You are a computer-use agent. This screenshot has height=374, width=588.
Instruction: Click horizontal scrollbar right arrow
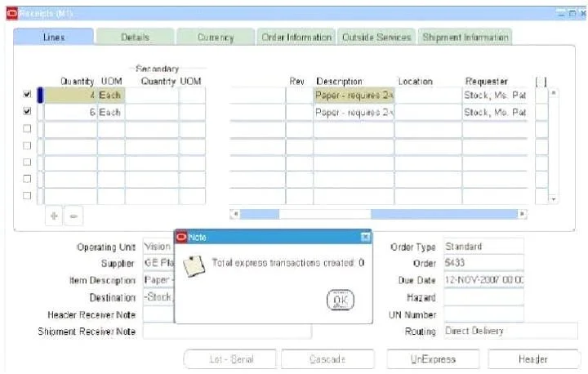[522, 214]
